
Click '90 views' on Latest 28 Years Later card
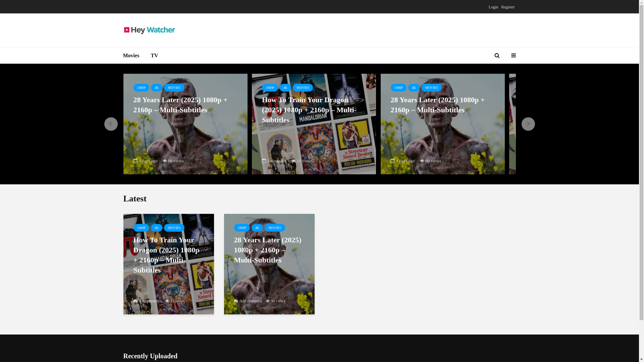pyautogui.click(x=276, y=301)
